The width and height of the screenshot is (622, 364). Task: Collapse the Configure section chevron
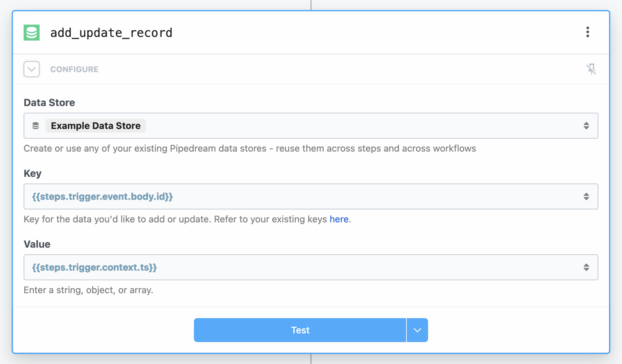click(x=32, y=69)
